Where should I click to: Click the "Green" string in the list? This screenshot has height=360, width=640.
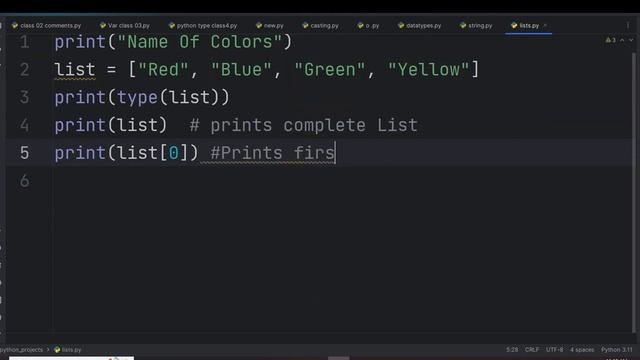[x=329, y=70]
